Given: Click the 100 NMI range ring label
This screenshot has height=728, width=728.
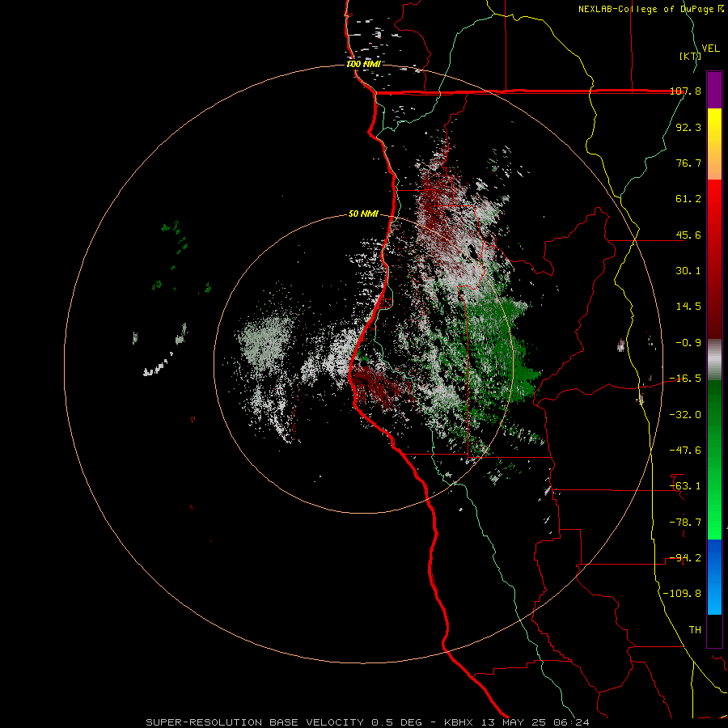Looking at the screenshot, I should tap(363, 64).
